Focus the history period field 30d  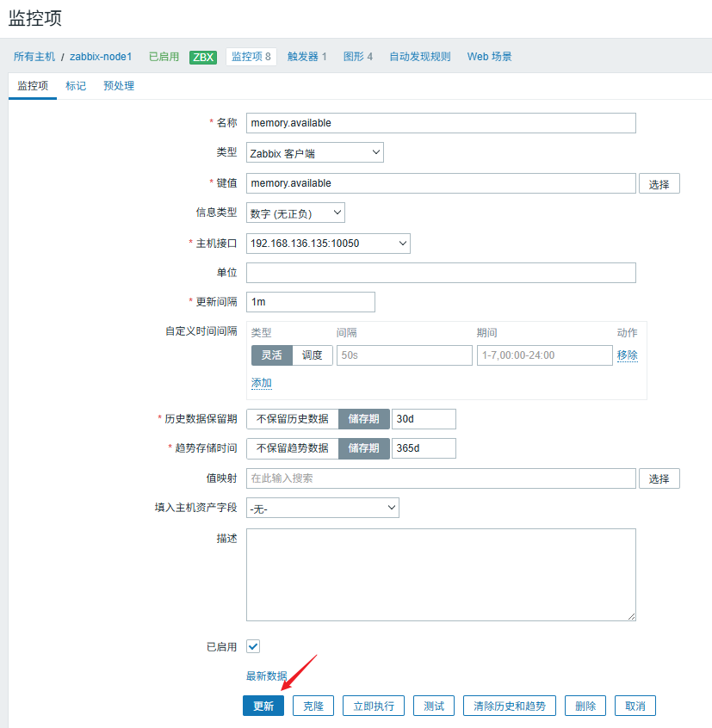pyautogui.click(x=424, y=419)
